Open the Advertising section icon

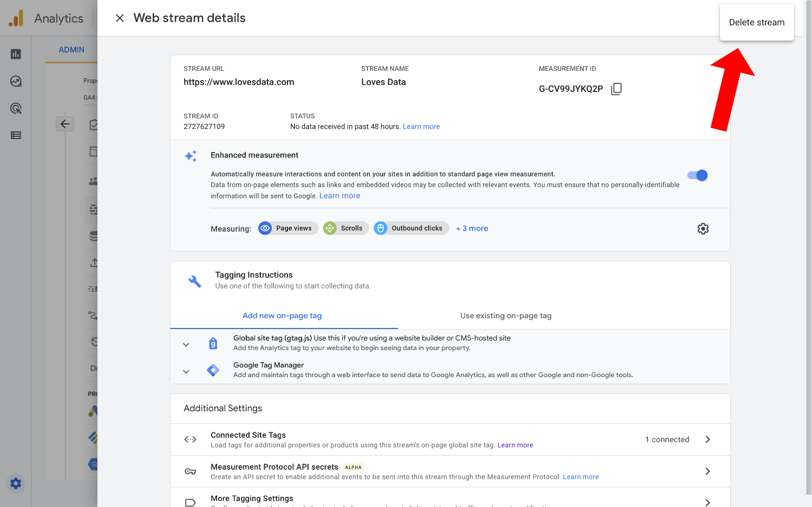[15, 108]
